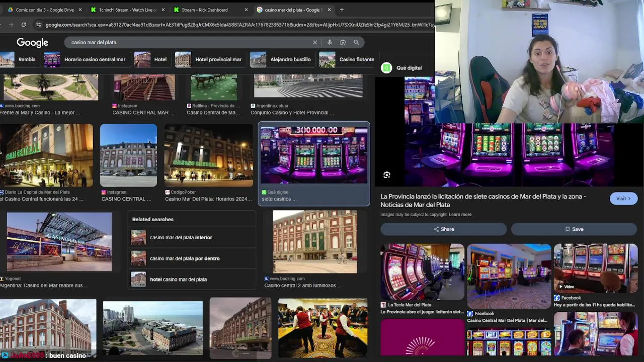Click Hoy a partir de las 11 hs caption

594,305
